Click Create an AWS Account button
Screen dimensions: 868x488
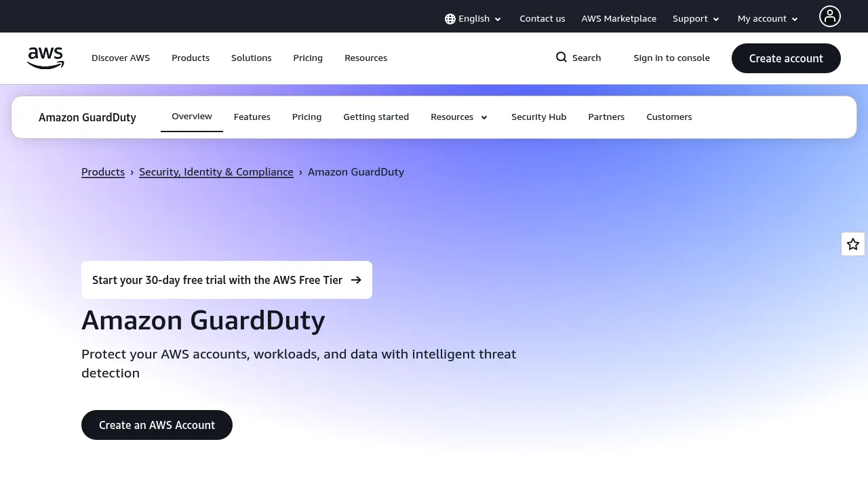[157, 425]
